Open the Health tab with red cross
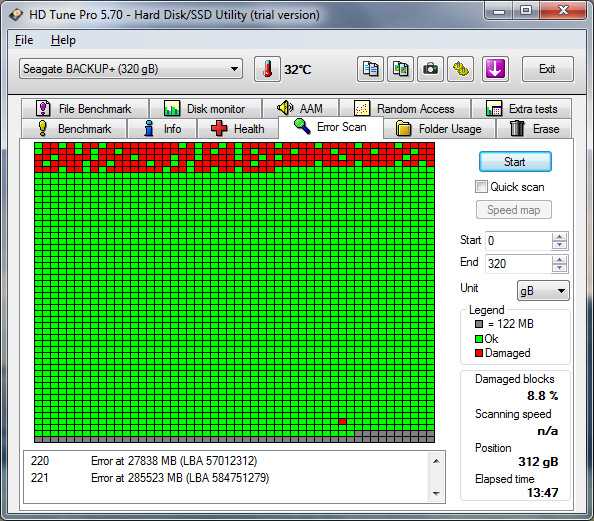The height and width of the screenshot is (521, 594). click(x=238, y=128)
